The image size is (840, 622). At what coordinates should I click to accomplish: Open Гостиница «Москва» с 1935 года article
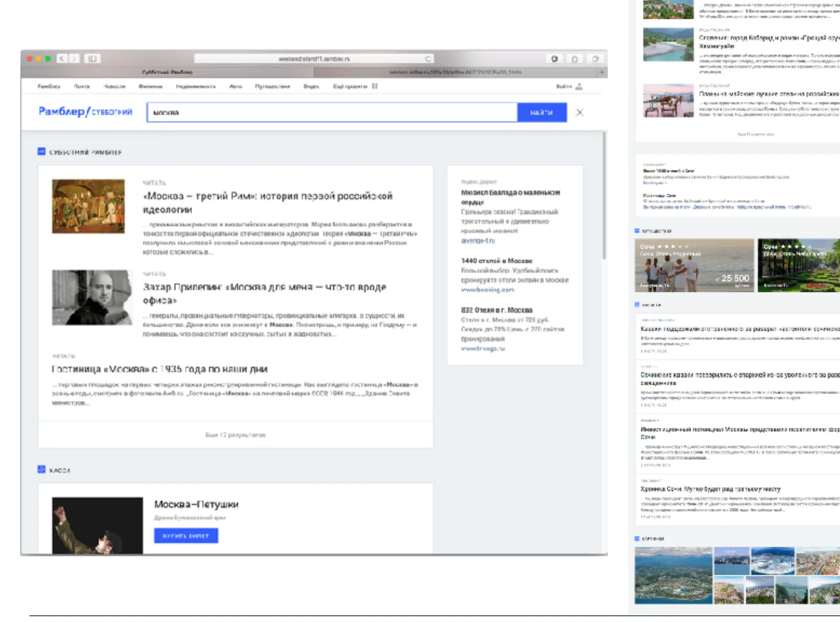click(x=160, y=369)
